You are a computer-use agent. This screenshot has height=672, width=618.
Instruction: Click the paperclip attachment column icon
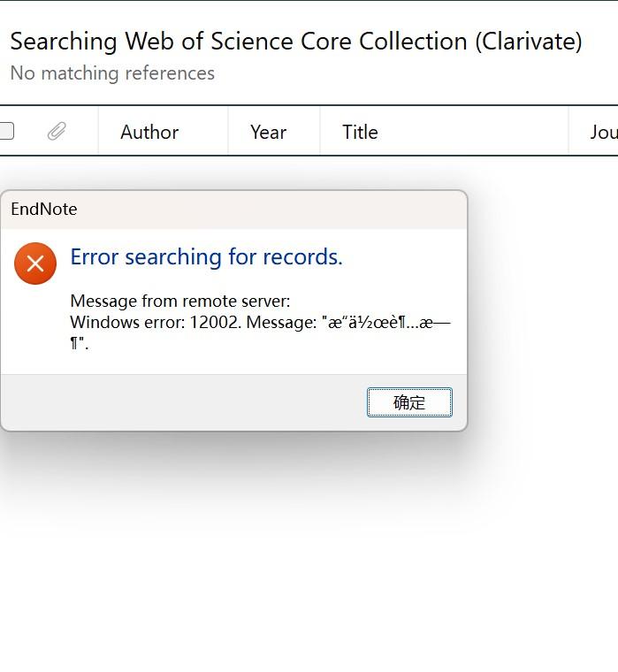pos(57,132)
